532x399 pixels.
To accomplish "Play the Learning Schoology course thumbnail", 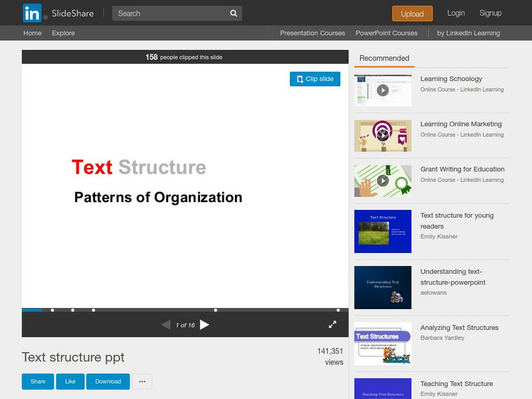I will click(x=382, y=90).
